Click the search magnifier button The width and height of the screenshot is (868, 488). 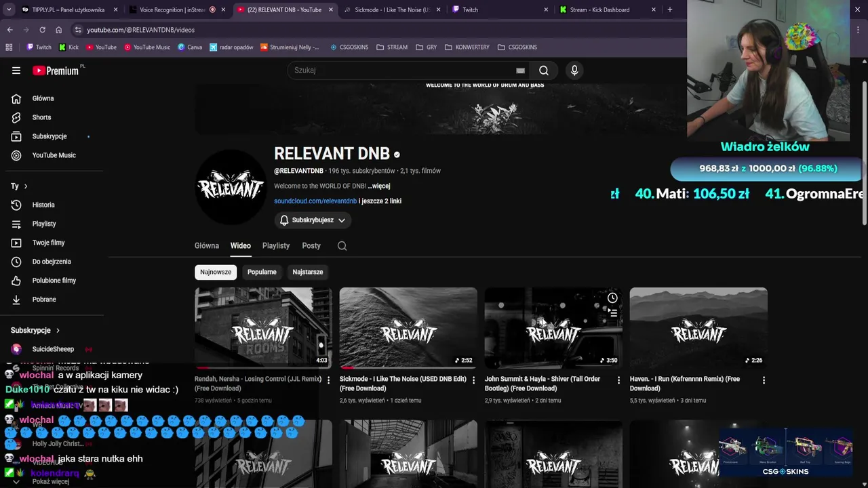coord(544,70)
